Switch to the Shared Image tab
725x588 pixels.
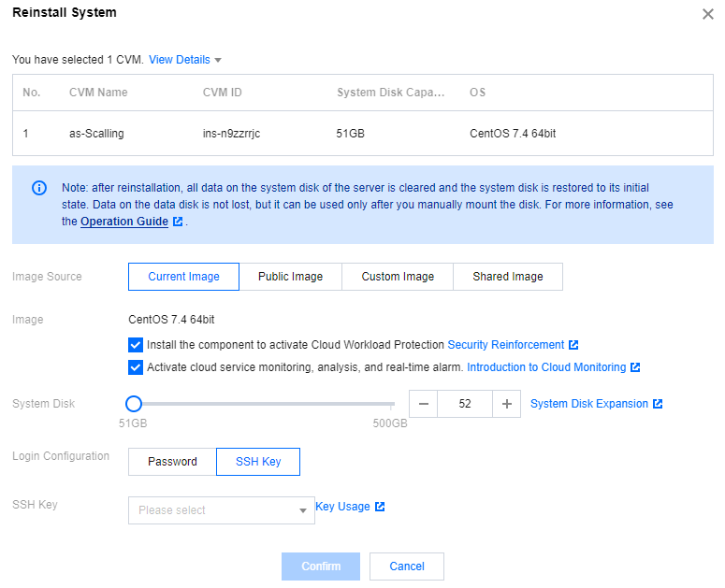point(508,277)
